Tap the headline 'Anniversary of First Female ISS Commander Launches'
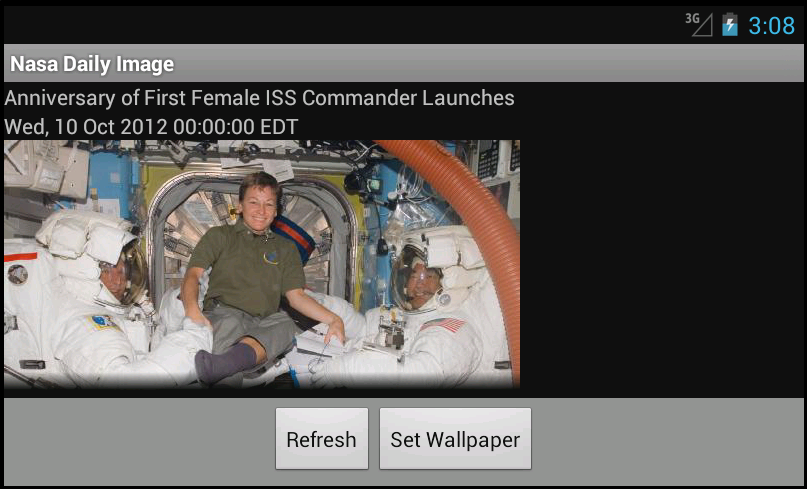This screenshot has height=489, width=807. [259, 98]
